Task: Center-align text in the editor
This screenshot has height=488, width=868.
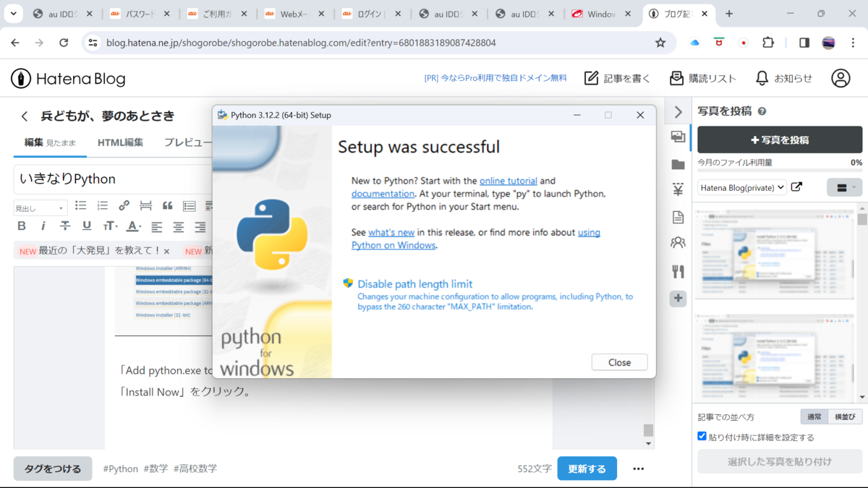Action: click(178, 226)
